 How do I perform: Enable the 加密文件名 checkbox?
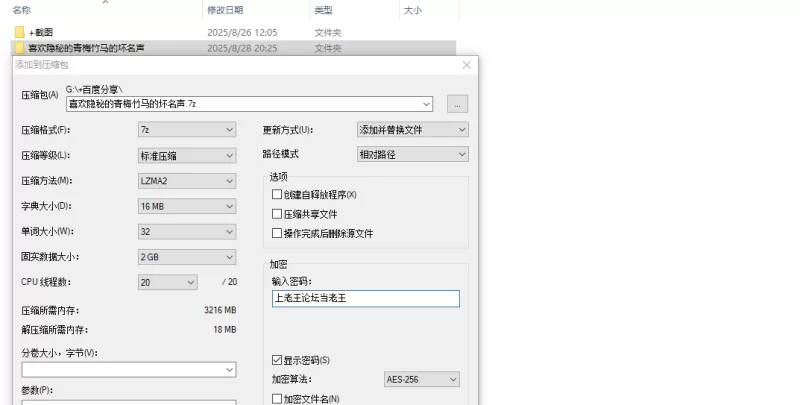[277, 399]
